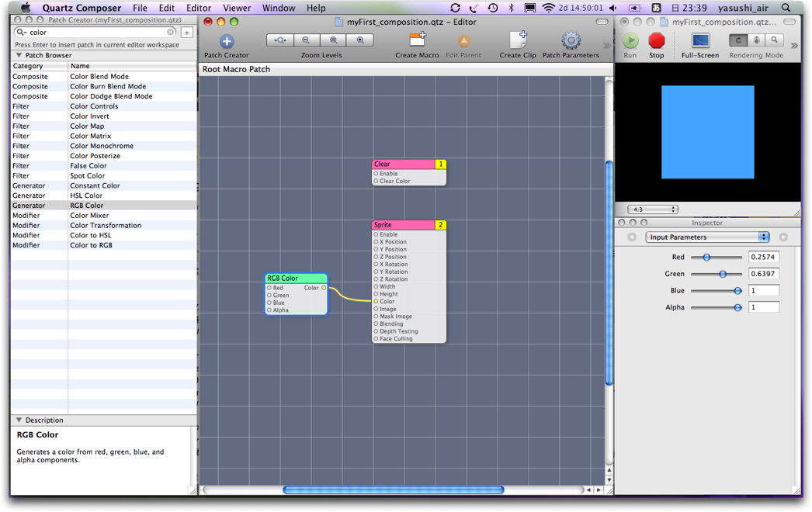Clear the search field with the x icon
This screenshot has width=812, height=512.
[171, 33]
